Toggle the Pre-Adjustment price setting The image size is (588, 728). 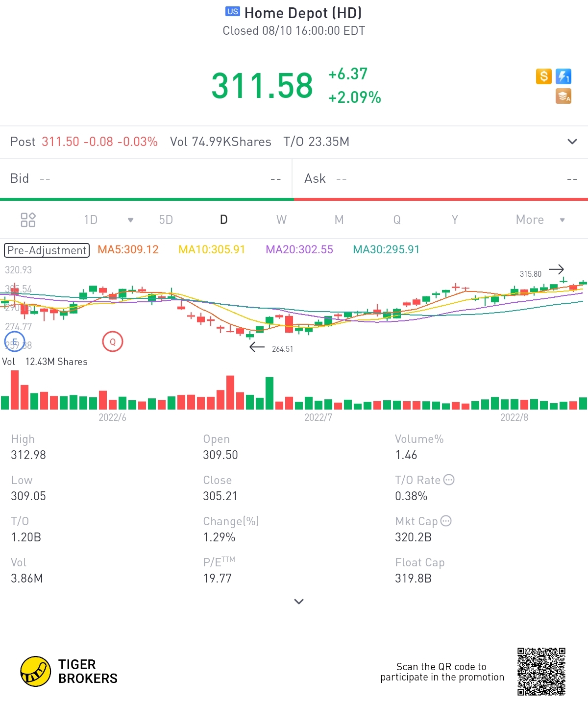coord(47,250)
